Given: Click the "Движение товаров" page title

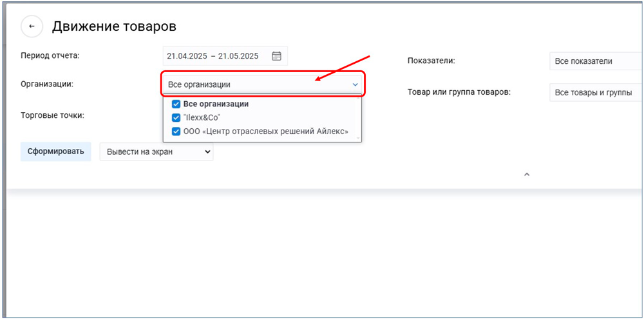Looking at the screenshot, I should 114,26.
